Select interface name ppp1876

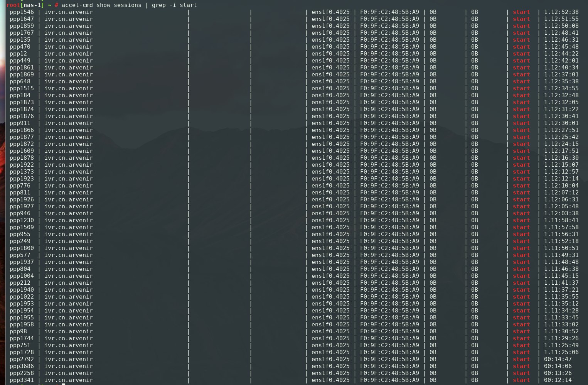point(22,116)
